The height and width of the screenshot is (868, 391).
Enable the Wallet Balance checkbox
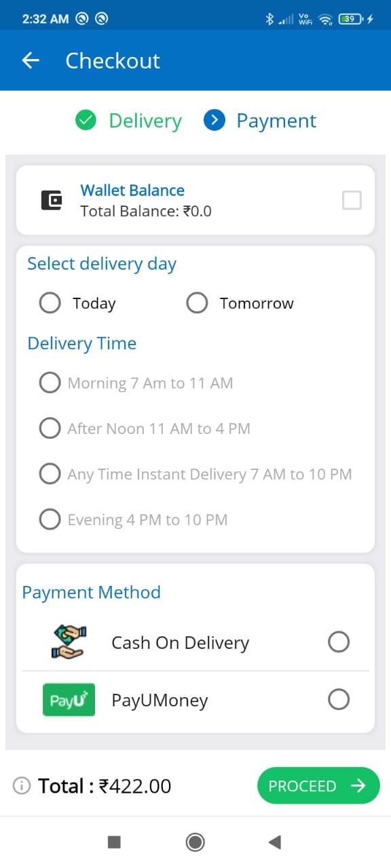pos(352,200)
